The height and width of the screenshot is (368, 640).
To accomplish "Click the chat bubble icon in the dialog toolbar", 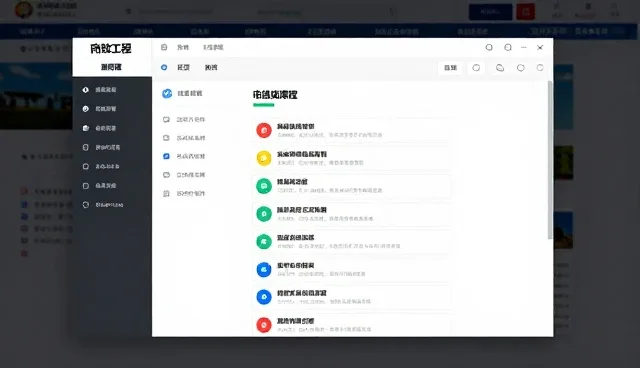I will [x=500, y=68].
